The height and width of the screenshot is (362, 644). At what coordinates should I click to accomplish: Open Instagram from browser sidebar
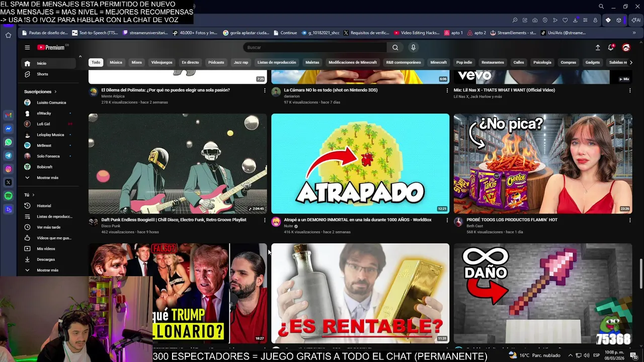point(9,169)
